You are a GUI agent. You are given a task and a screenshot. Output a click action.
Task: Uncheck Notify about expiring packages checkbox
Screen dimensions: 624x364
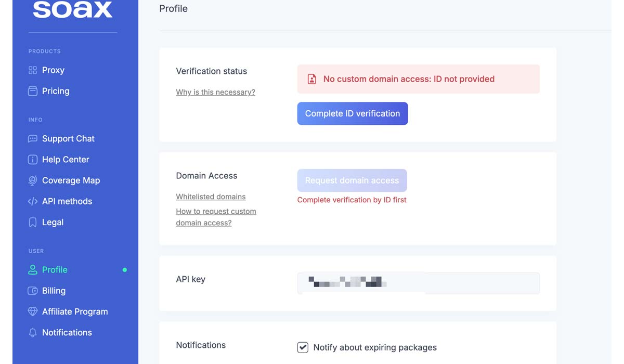tap(303, 347)
